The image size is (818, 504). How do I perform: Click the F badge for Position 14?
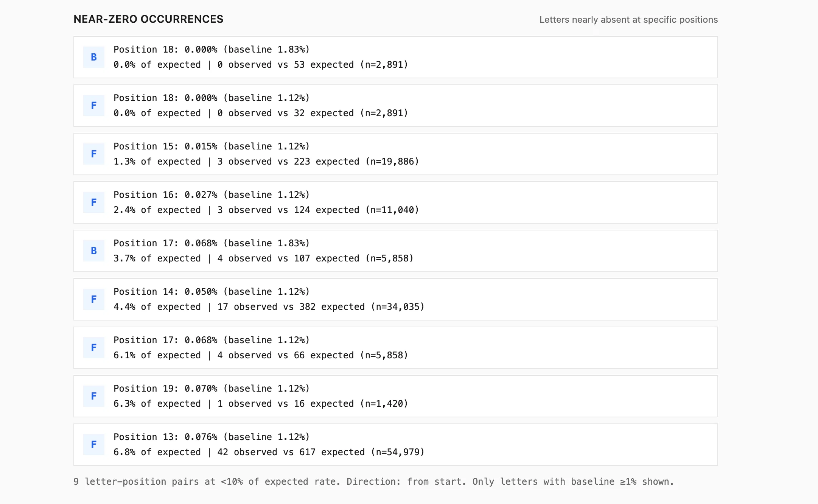[x=94, y=299]
